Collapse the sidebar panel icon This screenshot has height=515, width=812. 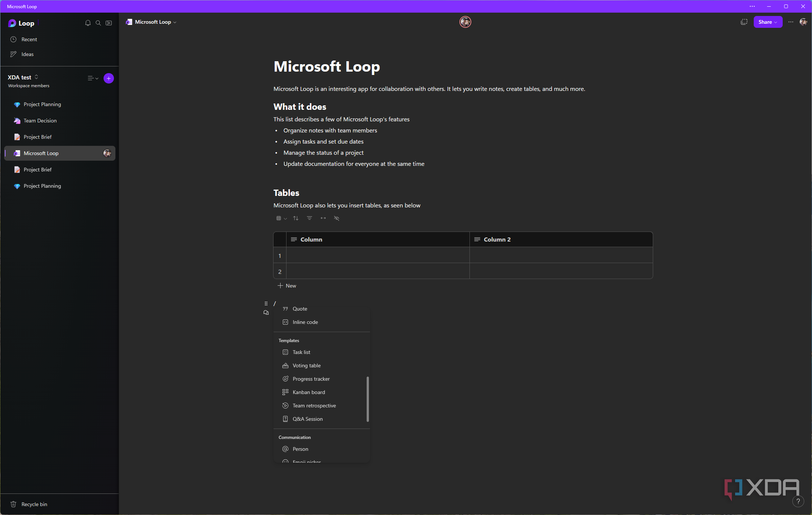coord(109,23)
